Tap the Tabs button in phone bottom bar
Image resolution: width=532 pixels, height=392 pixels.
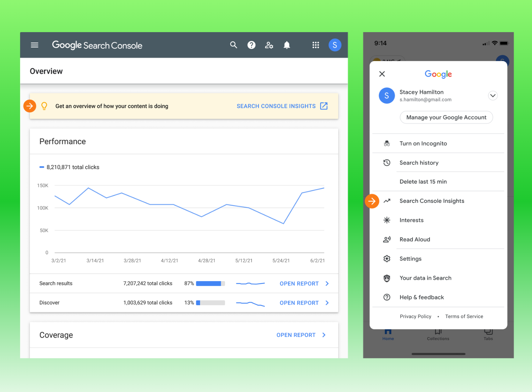pos(488,334)
